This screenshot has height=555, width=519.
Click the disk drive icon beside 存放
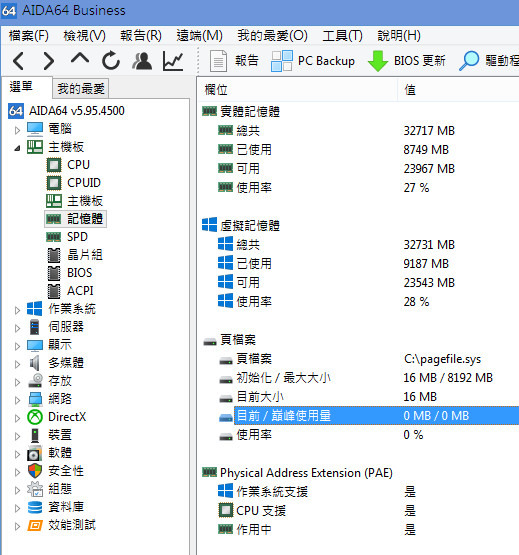click(35, 381)
